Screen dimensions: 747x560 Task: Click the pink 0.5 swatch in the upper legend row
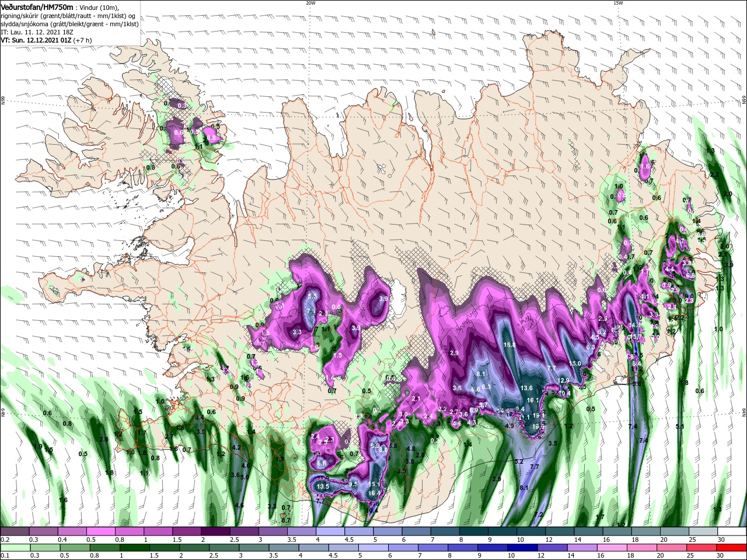[x=100, y=531]
